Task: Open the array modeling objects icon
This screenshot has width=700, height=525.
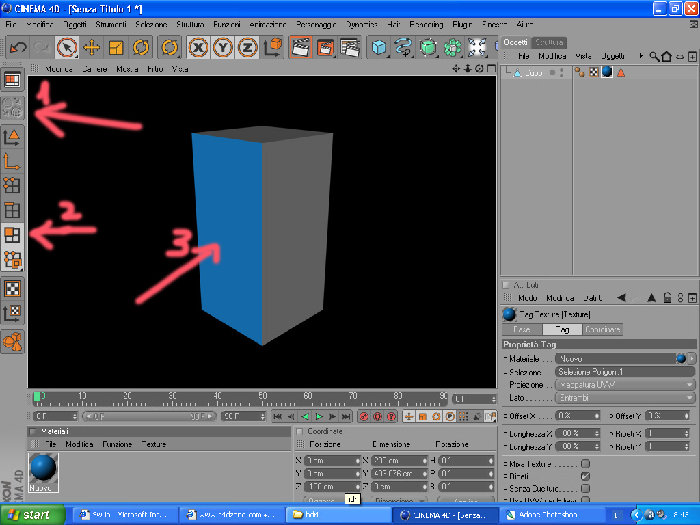Action: point(452,47)
